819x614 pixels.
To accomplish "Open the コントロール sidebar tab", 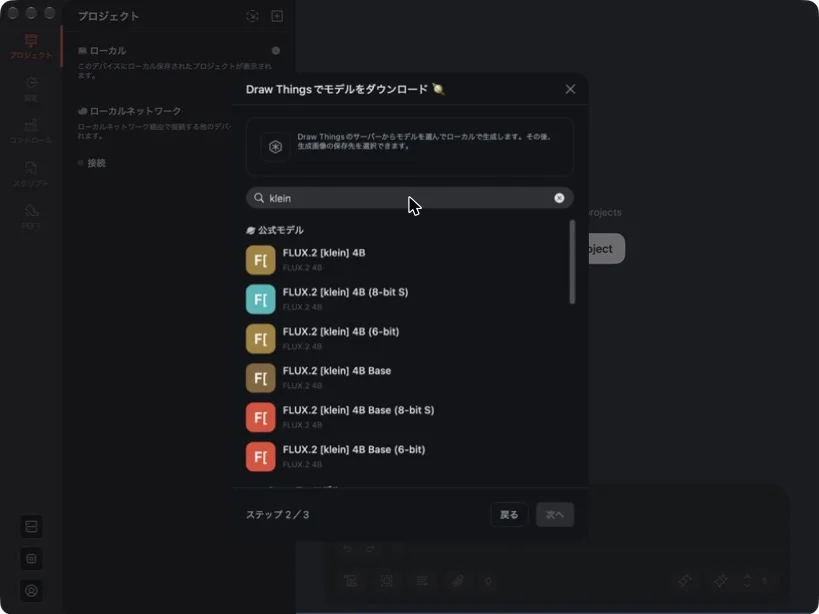I will (31, 132).
